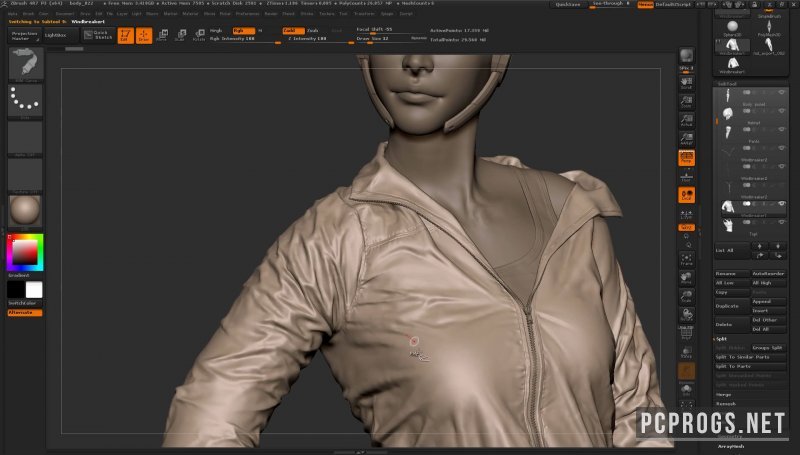Click the Frame mesh icon
The width and height of the screenshot is (800, 455).
click(686, 259)
